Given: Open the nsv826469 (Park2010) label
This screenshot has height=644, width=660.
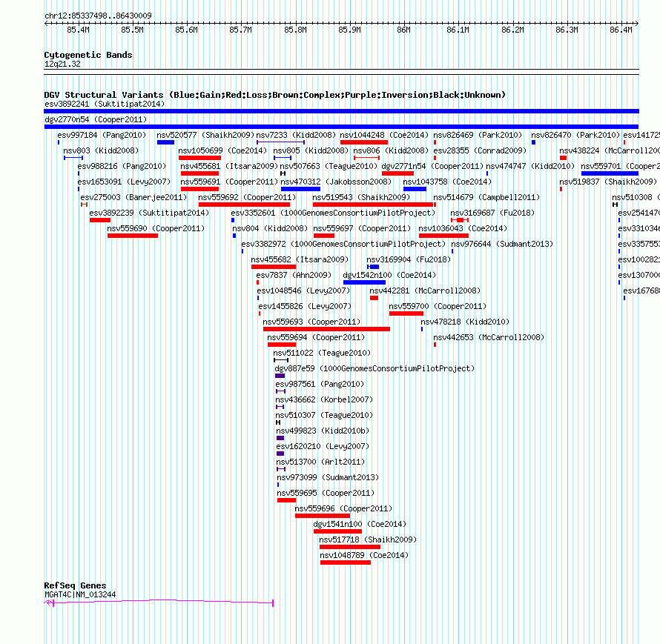Looking at the screenshot, I should click(478, 135).
